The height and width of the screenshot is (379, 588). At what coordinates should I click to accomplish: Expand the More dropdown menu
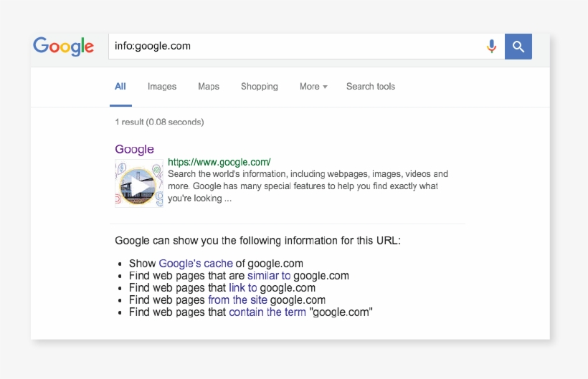(x=313, y=87)
